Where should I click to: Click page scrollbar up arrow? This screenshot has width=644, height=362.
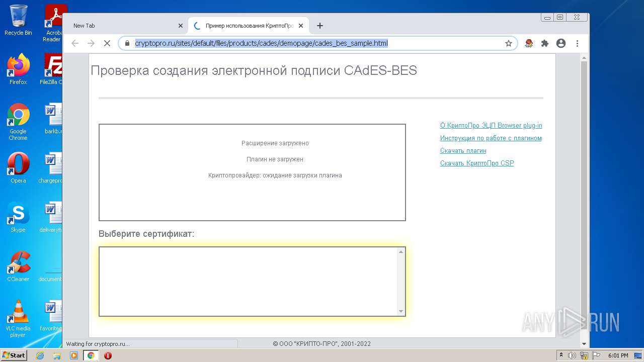tap(584, 57)
